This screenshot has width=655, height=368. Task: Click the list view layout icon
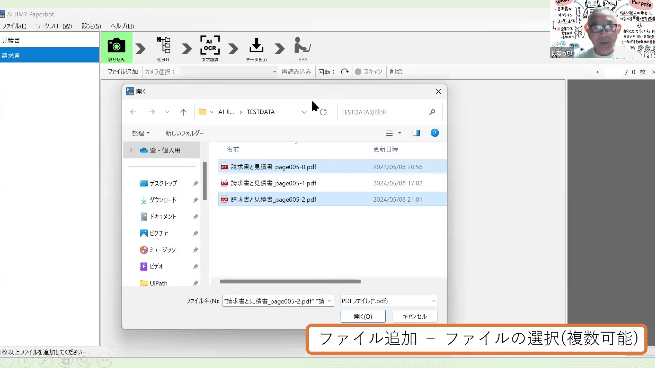(x=389, y=133)
